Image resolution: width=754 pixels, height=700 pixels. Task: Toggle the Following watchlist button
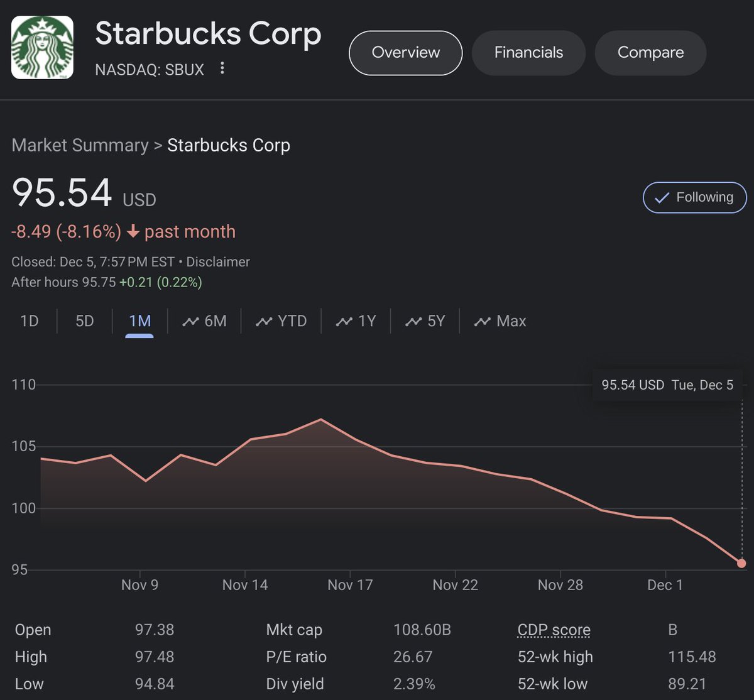pyautogui.click(x=694, y=197)
